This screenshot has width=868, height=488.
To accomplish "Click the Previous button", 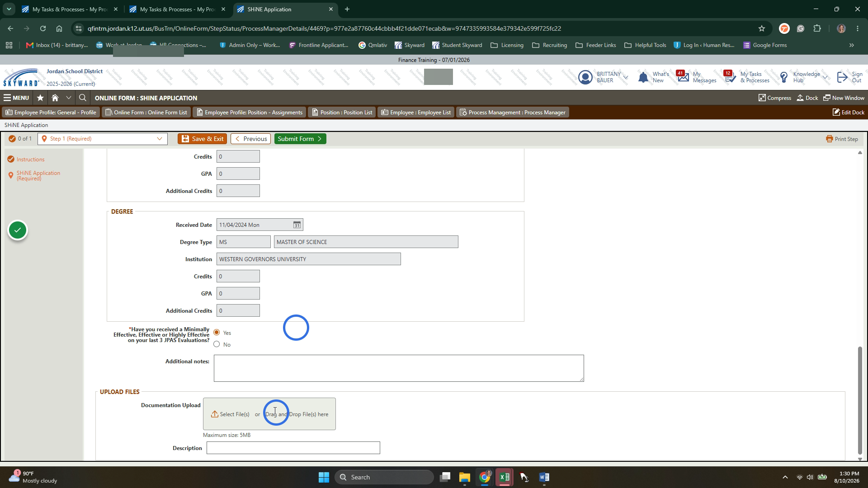I will pyautogui.click(x=250, y=139).
